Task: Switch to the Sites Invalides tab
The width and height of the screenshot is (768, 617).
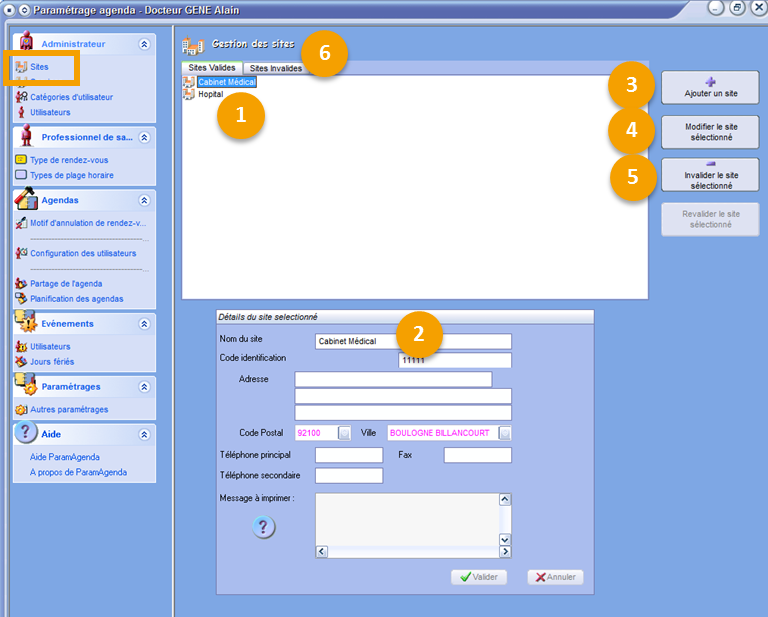Action: click(275, 68)
